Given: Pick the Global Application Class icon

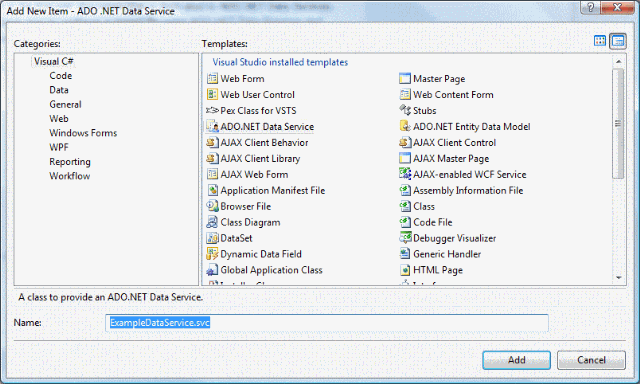Looking at the screenshot, I should [212, 270].
